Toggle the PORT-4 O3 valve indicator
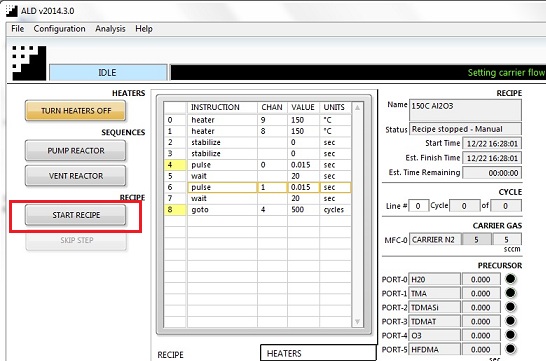546x361 pixels. (510, 335)
